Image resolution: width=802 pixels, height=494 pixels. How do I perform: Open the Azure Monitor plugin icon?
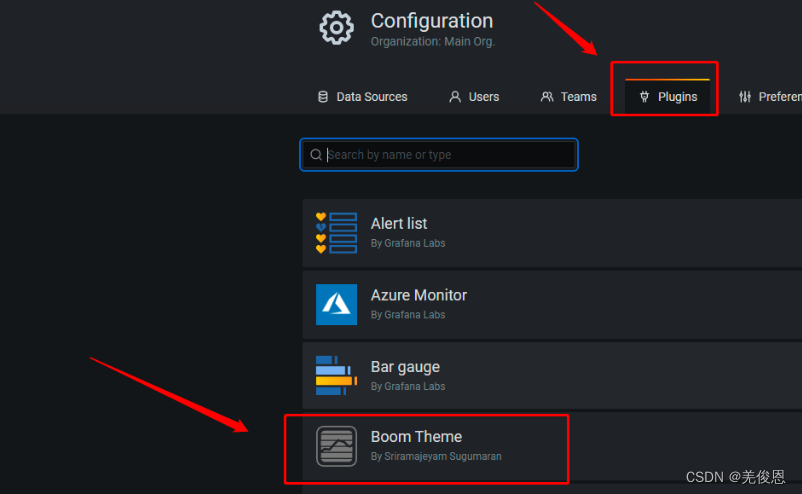(x=336, y=304)
